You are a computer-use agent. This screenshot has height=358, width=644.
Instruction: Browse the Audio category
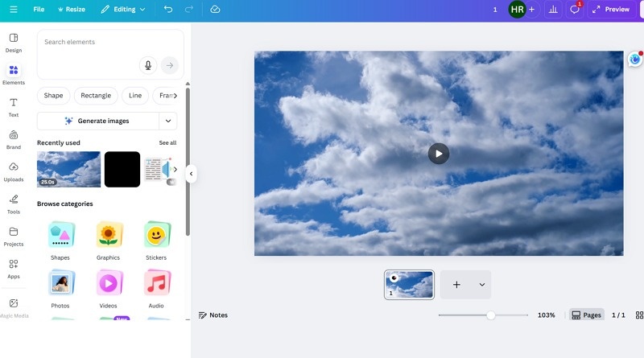tap(156, 289)
